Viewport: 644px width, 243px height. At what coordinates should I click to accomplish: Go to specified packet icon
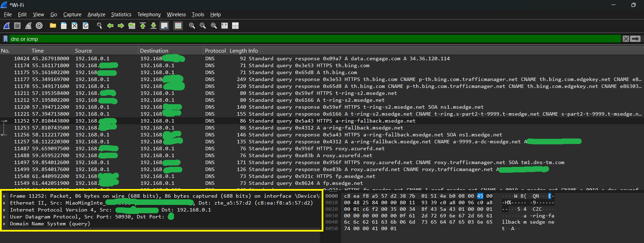(x=132, y=26)
